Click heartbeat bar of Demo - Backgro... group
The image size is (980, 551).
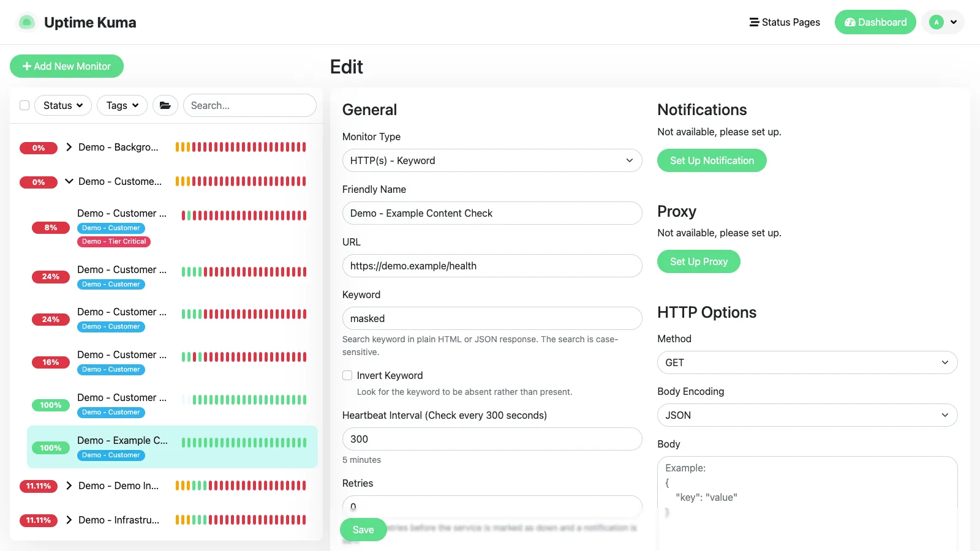(x=241, y=147)
